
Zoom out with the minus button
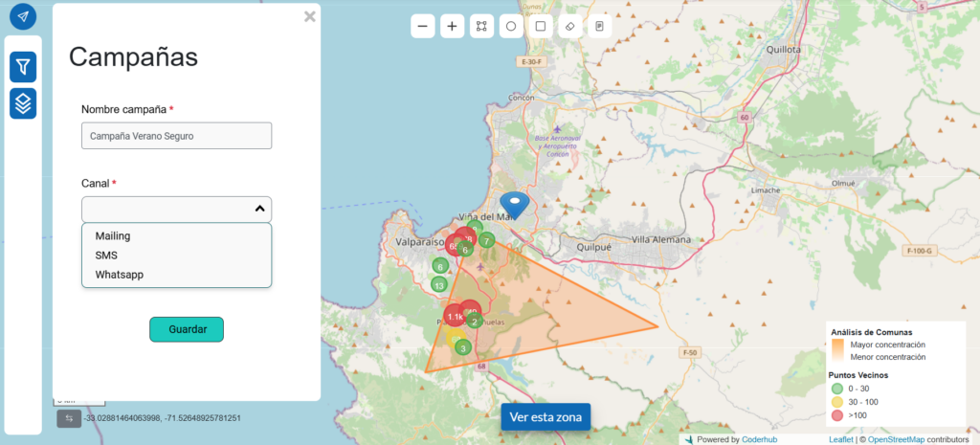coord(423,27)
